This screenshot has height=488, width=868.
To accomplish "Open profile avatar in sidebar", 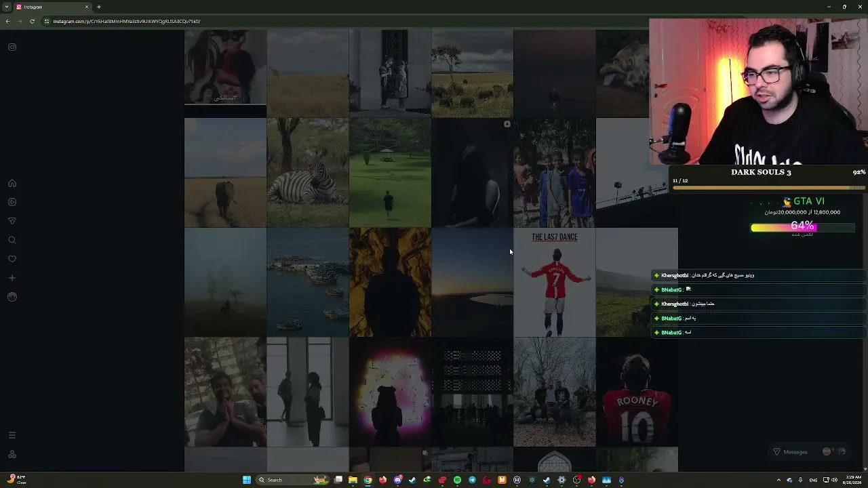I will (12, 297).
